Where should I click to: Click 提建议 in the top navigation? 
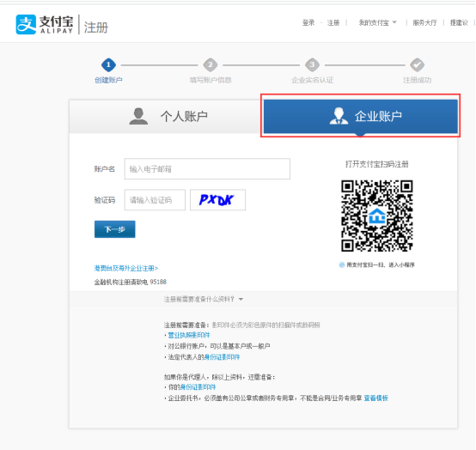pyautogui.click(x=459, y=23)
